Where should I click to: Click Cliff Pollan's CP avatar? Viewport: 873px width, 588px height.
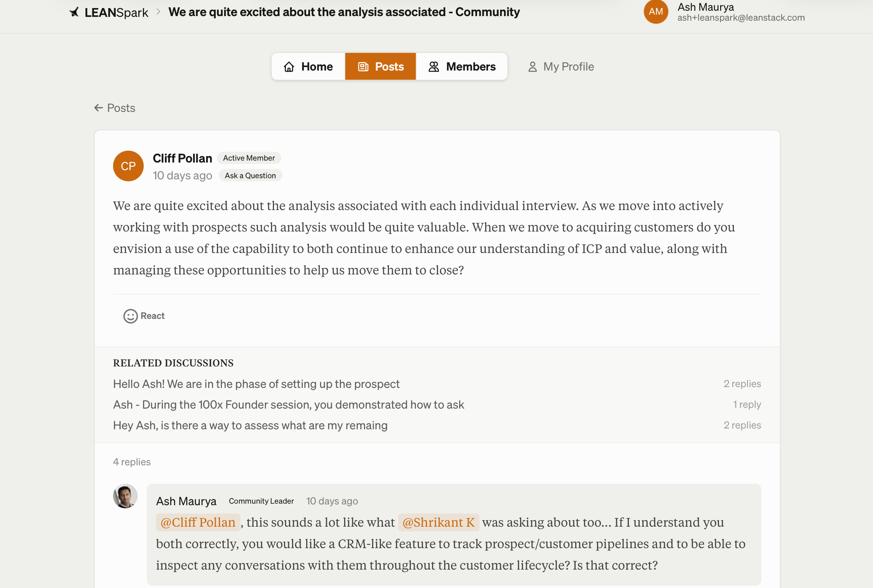coord(128,166)
